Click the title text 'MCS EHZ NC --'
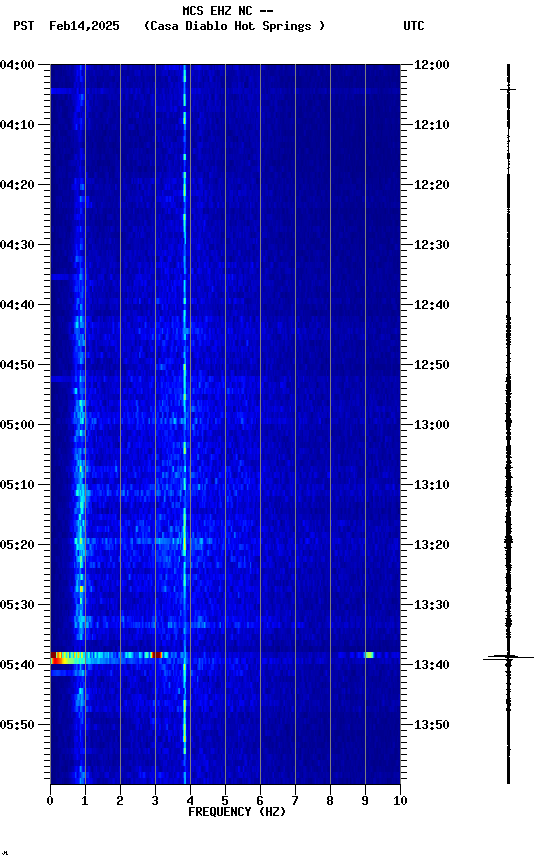This screenshot has height=864, width=552. click(228, 10)
